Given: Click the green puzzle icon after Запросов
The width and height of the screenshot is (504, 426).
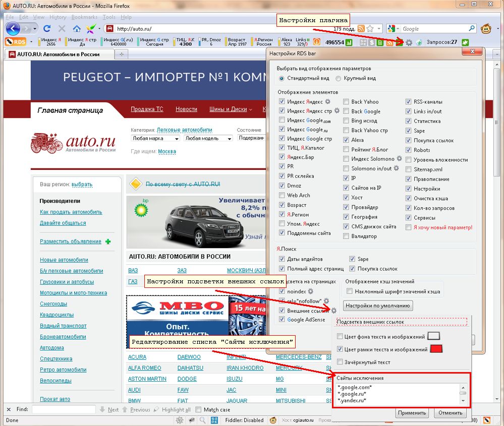Looking at the screenshot, I should pyautogui.click(x=465, y=42).
